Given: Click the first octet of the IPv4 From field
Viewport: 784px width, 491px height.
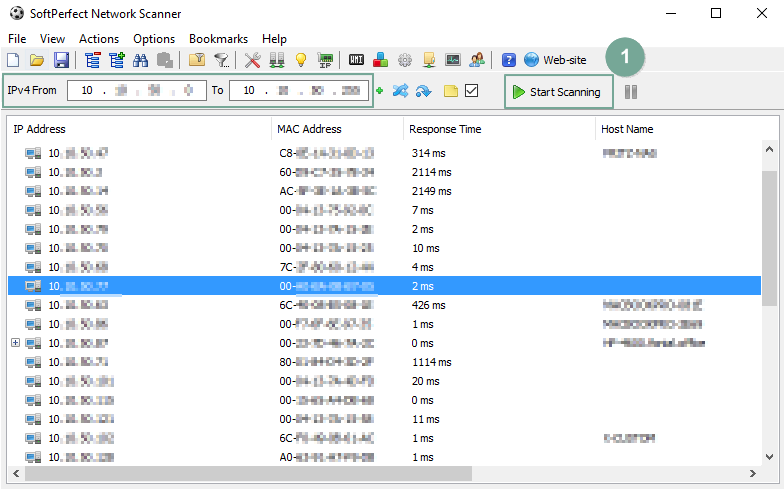Looking at the screenshot, I should (x=87, y=91).
